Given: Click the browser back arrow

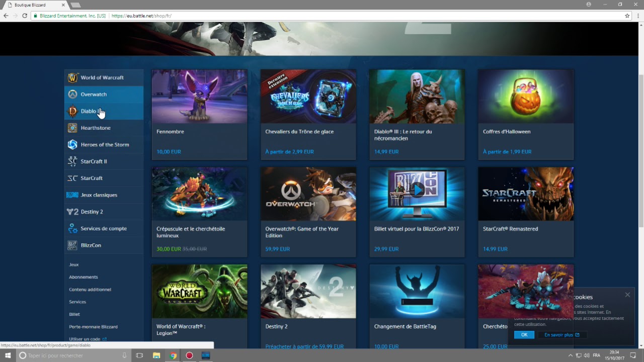Looking at the screenshot, I should coord(6,16).
